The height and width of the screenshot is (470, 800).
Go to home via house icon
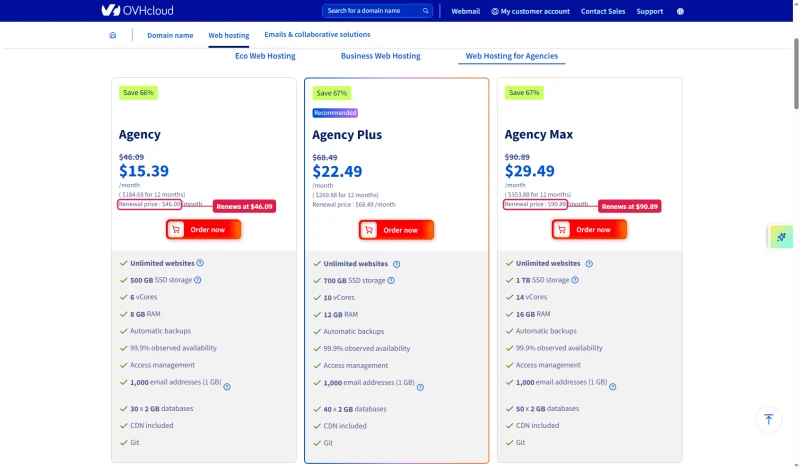pos(113,35)
